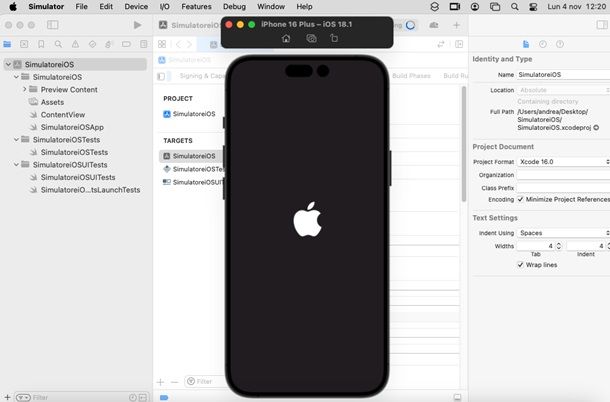Select the Quick Help inspector icon

click(560, 44)
